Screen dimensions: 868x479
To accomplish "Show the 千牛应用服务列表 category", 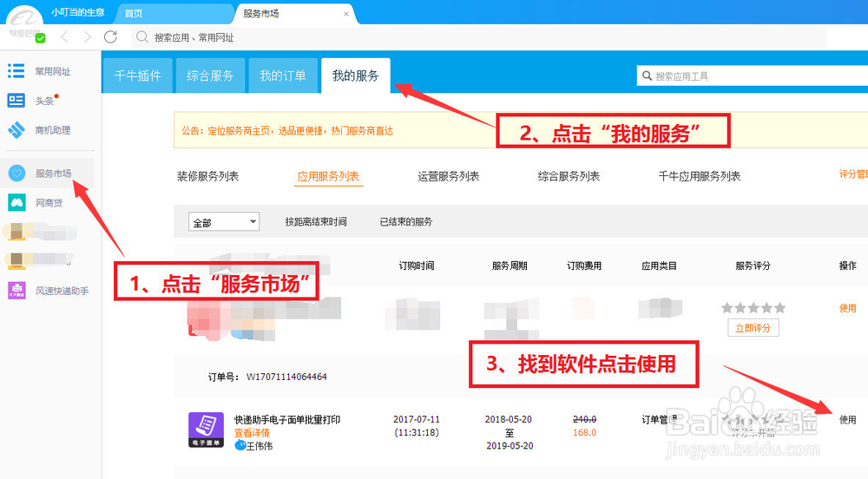I will click(699, 176).
